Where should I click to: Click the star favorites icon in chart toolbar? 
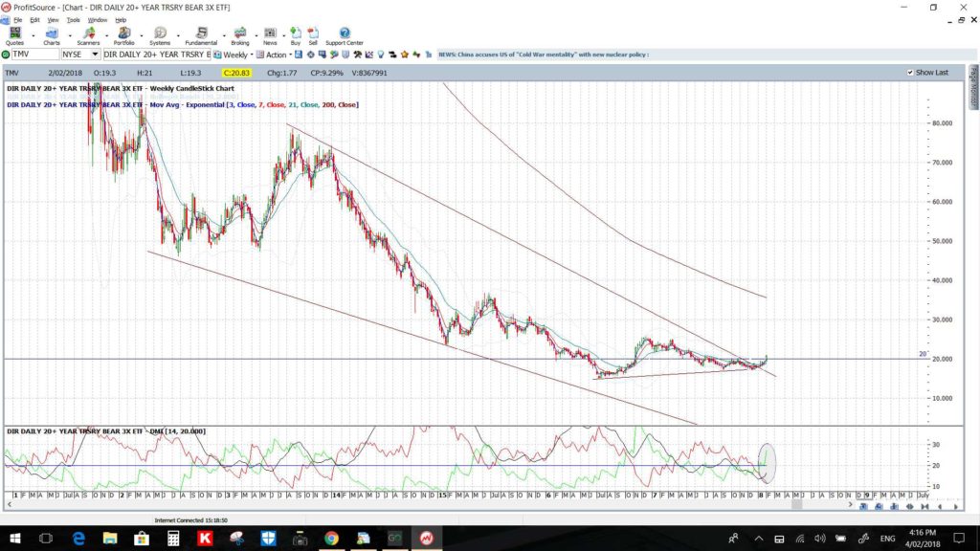coord(405,55)
